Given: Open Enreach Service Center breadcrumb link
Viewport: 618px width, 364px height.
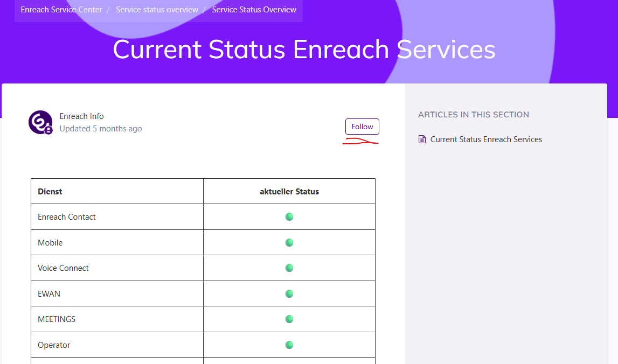Looking at the screenshot, I should [61, 10].
